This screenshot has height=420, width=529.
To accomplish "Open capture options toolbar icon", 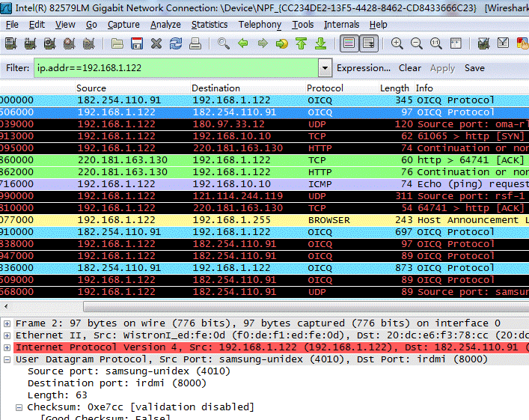I will (x=31, y=43).
